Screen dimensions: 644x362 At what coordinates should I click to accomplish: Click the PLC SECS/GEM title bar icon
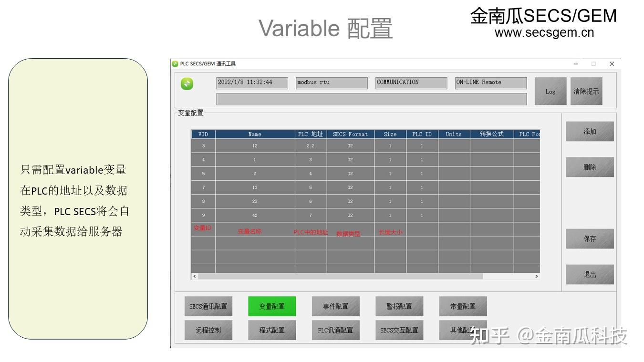pyautogui.click(x=175, y=63)
